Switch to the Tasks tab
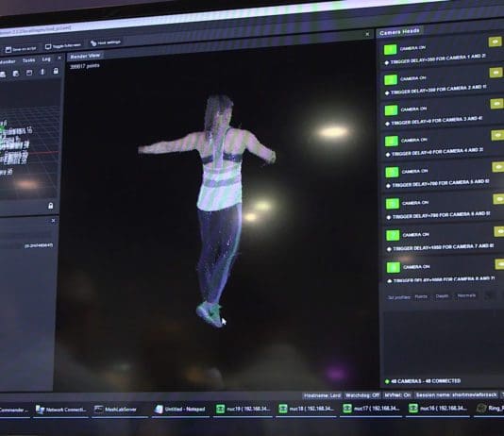The height and width of the screenshot is (436, 504). pos(28,60)
